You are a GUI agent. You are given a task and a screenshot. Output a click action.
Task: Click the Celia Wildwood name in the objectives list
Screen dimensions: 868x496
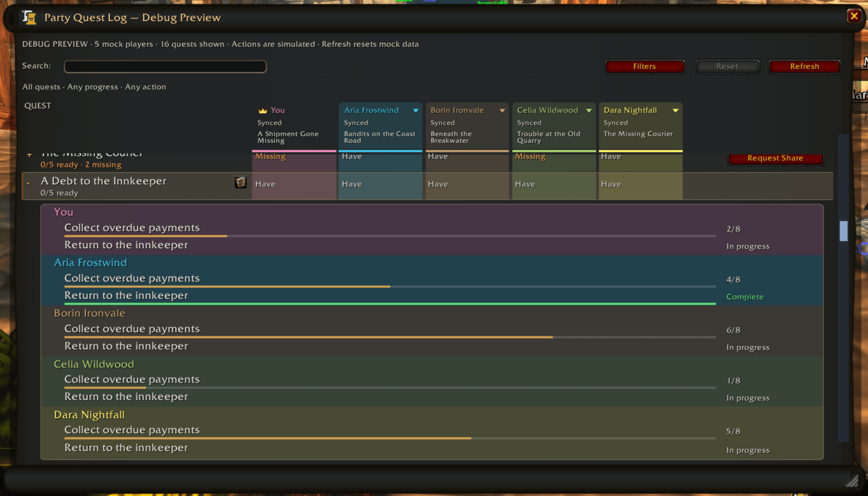click(94, 364)
